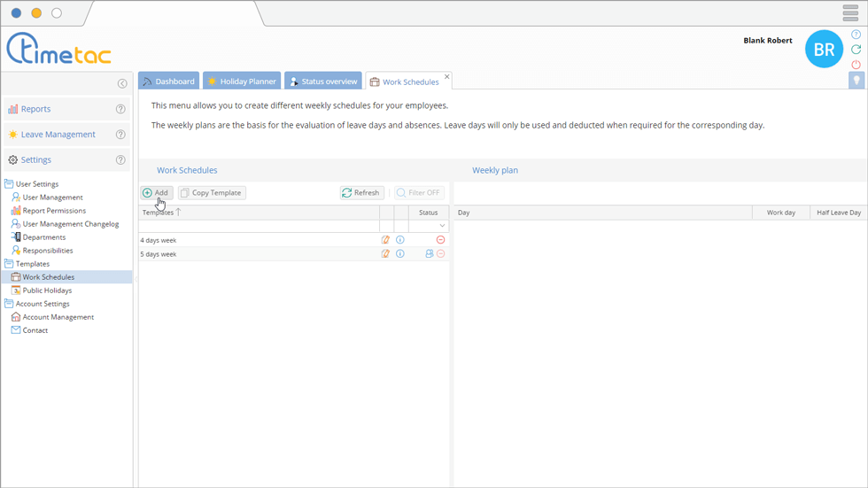Click the edit icon for 4 days week
Viewport: 868px width, 488px height.
[x=385, y=240]
